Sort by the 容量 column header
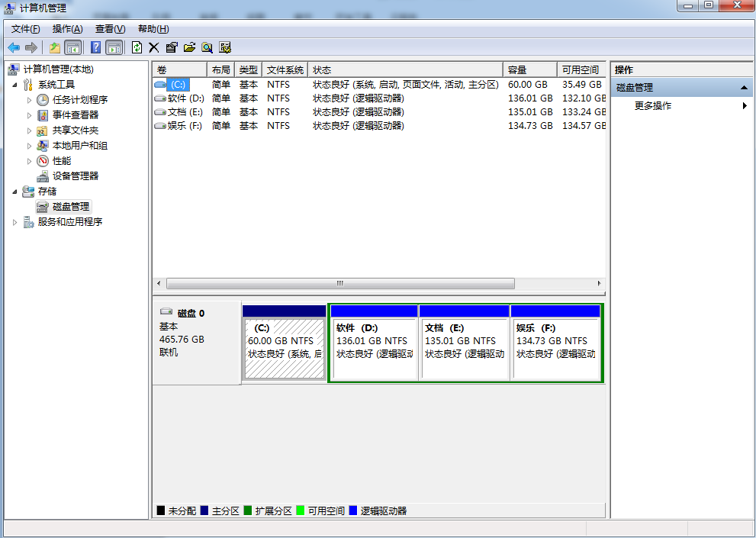This screenshot has height=538, width=756. (530, 70)
